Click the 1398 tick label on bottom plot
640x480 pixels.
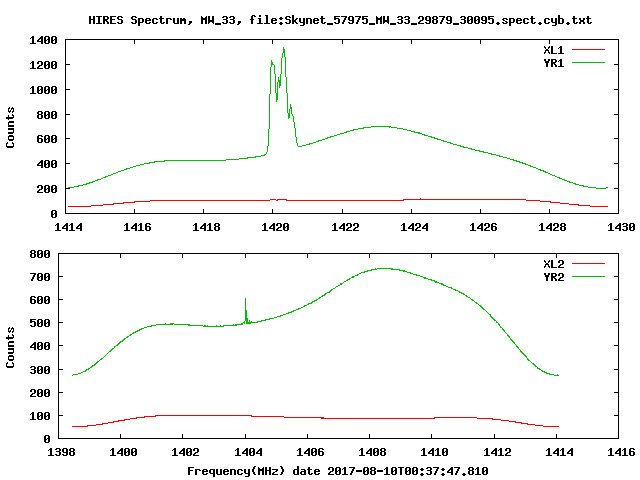coord(61,452)
